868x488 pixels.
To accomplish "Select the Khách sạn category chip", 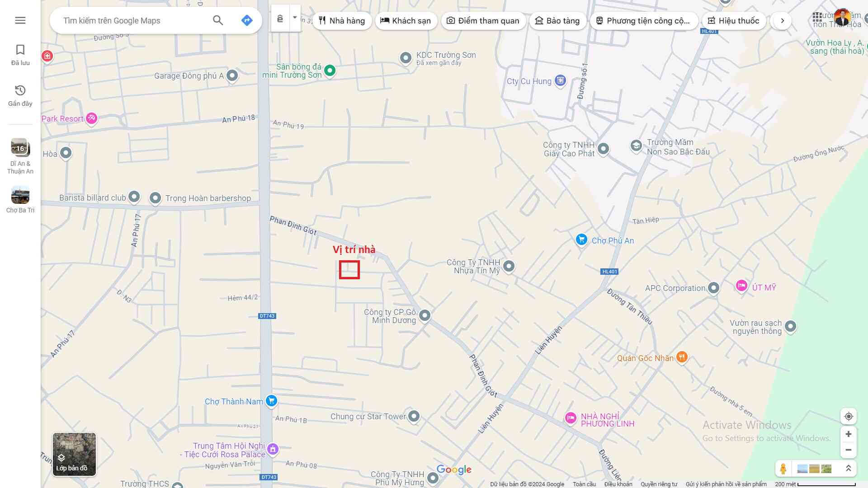I will pyautogui.click(x=406, y=21).
